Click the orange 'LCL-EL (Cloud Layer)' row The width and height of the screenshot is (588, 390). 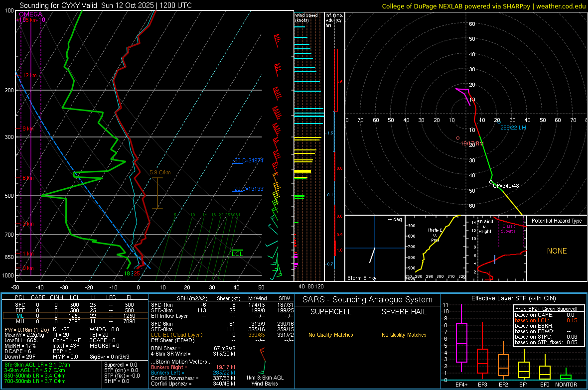[222, 335]
